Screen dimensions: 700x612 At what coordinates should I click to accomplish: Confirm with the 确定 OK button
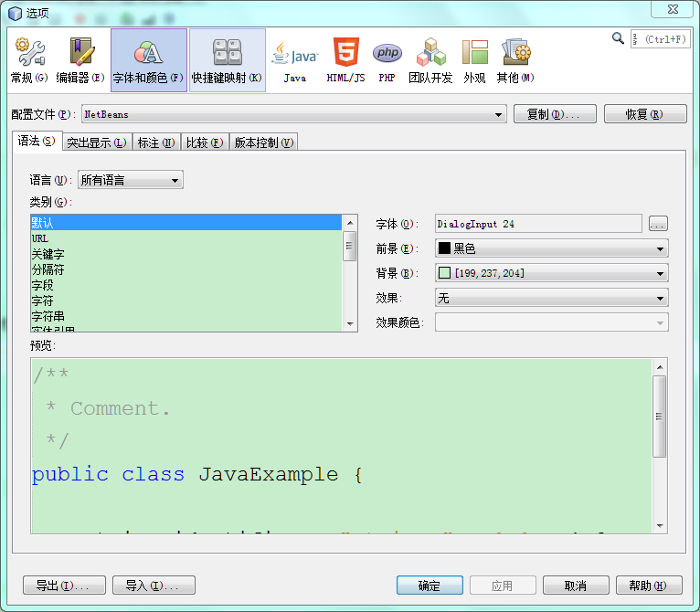coord(430,586)
